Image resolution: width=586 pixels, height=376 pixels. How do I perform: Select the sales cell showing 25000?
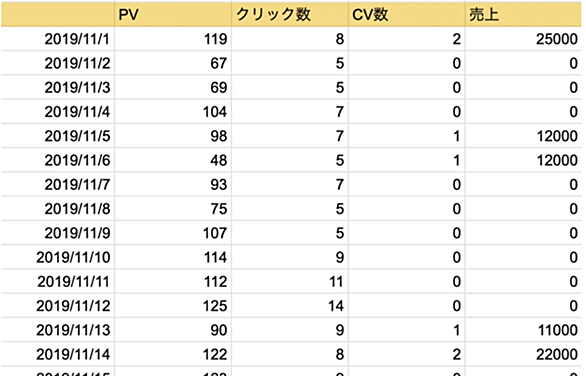pos(524,39)
